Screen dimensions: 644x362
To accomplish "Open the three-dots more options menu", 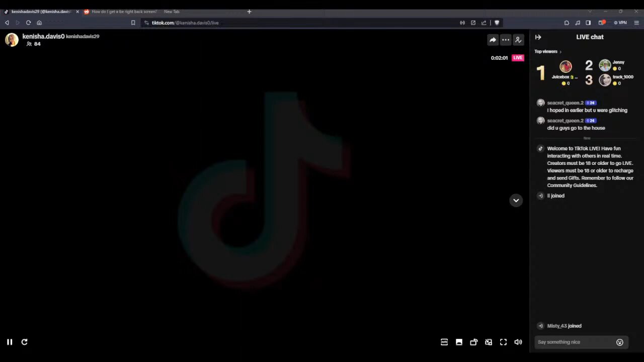I will [x=506, y=40].
